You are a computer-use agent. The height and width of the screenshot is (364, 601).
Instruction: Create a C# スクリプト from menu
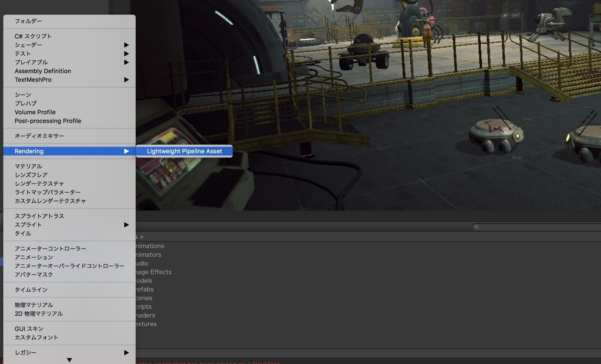click(69, 36)
